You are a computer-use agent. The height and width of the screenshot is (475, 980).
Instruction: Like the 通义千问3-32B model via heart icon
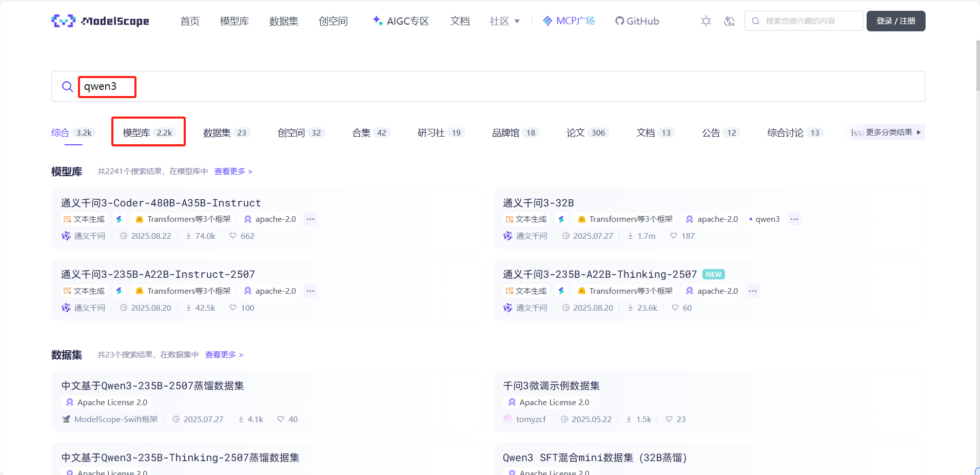coord(674,236)
